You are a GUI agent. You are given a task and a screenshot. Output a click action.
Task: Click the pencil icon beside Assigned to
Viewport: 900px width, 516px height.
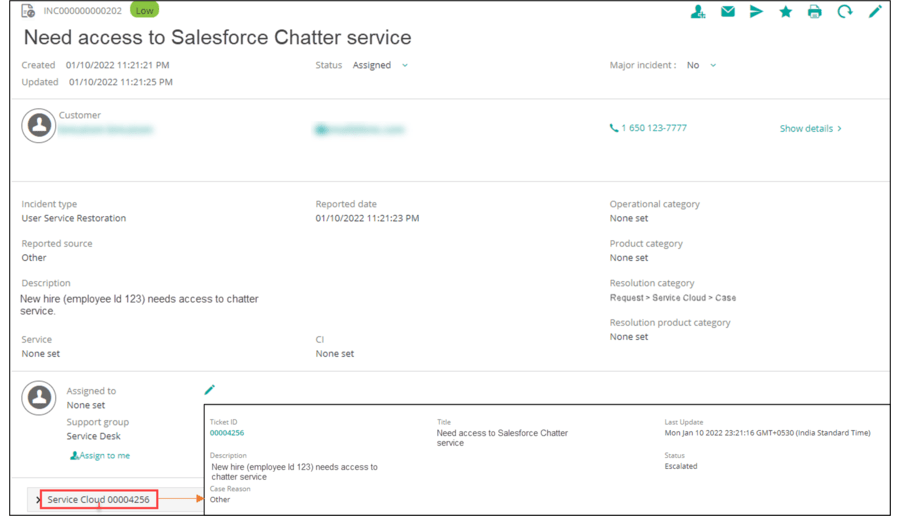[210, 390]
